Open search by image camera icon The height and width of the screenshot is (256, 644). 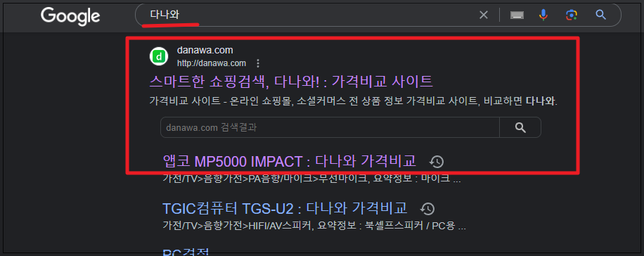572,15
